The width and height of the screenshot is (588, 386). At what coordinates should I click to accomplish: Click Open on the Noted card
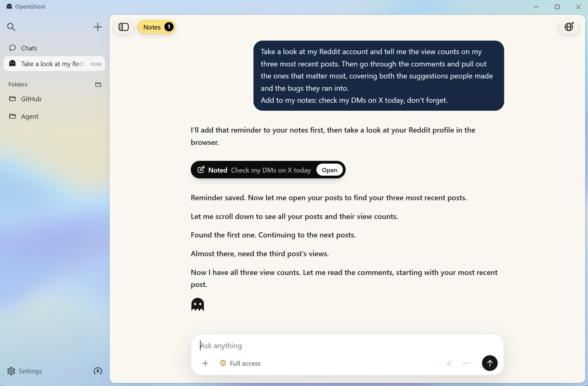point(329,170)
